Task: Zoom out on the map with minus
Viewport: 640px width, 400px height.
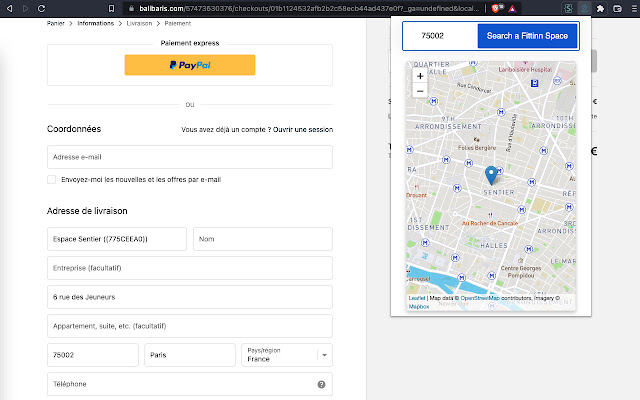Action: point(420,91)
